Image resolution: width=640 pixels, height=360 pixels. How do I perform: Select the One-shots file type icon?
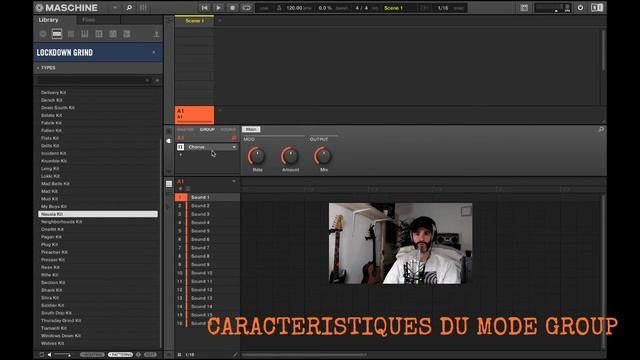pyautogui.click(x=127, y=34)
